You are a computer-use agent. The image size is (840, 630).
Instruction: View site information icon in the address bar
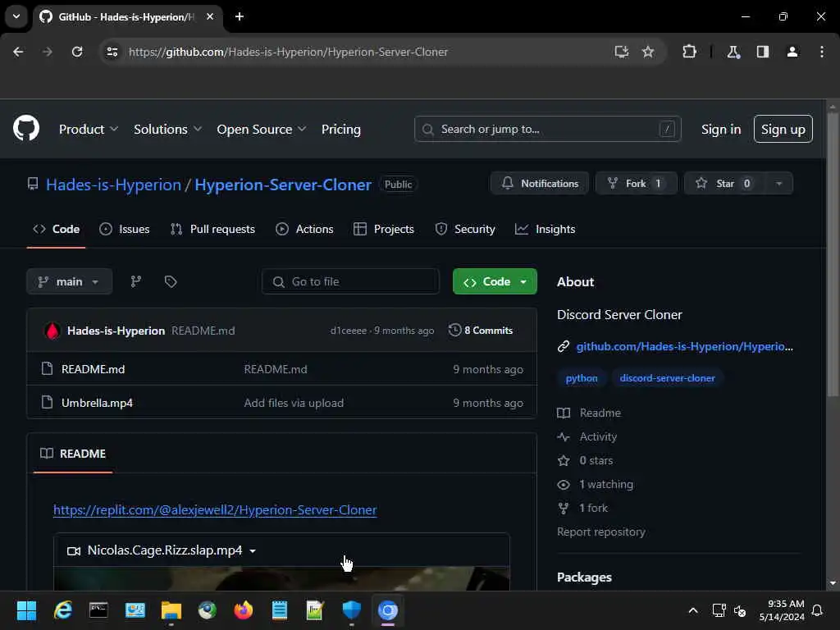(x=112, y=52)
